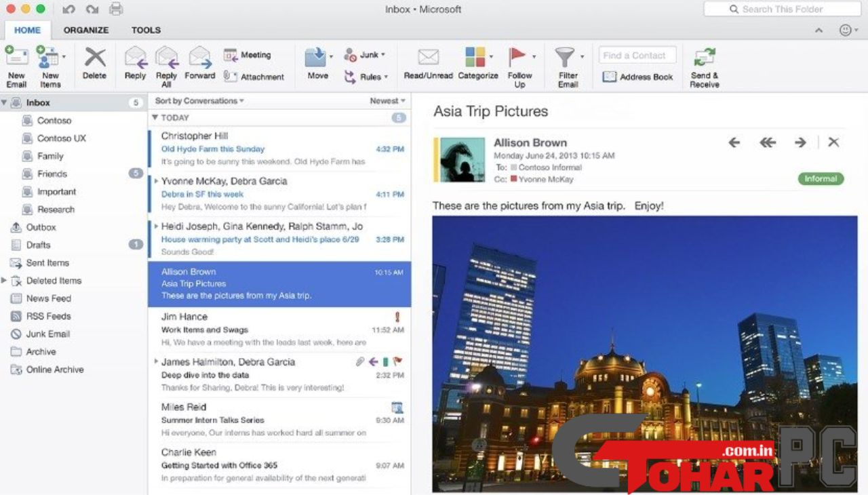Switch to the HOME tab
868x495 pixels.
click(x=27, y=30)
